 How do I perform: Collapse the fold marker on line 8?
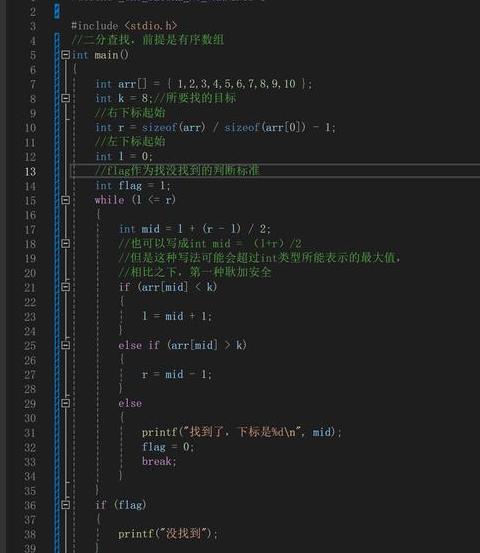65,98
